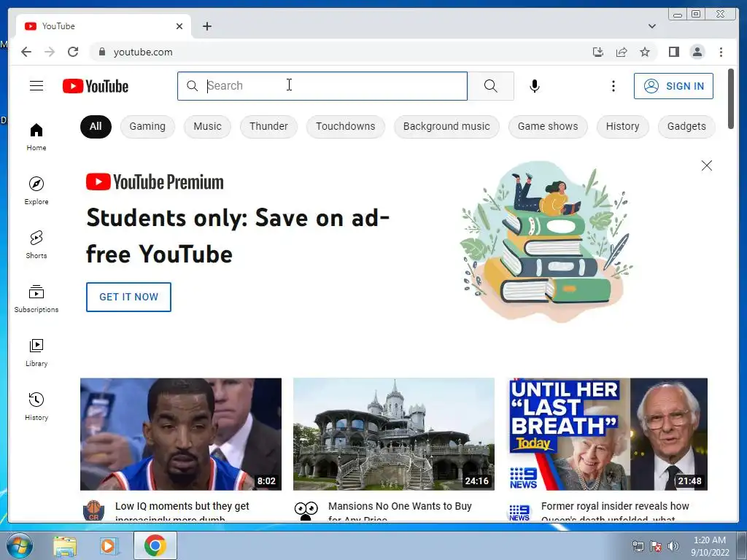The image size is (747, 560).
Task: Install YouTube app from address bar
Action: [598, 52]
